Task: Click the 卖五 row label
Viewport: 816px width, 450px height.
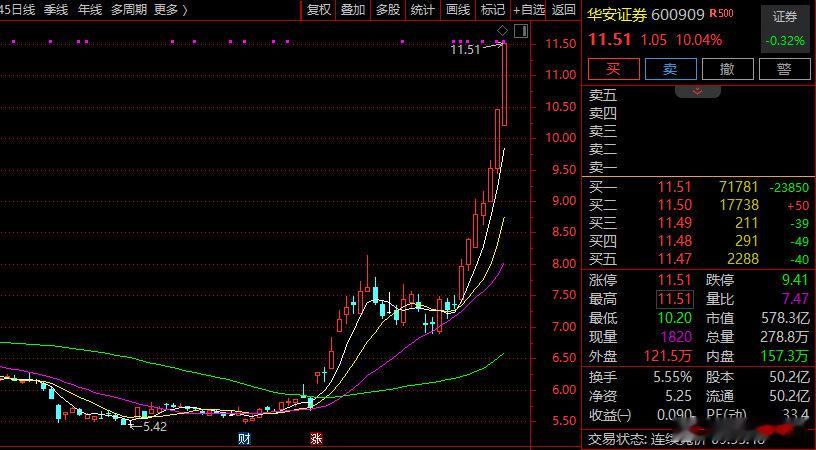Action: pyautogui.click(x=603, y=95)
